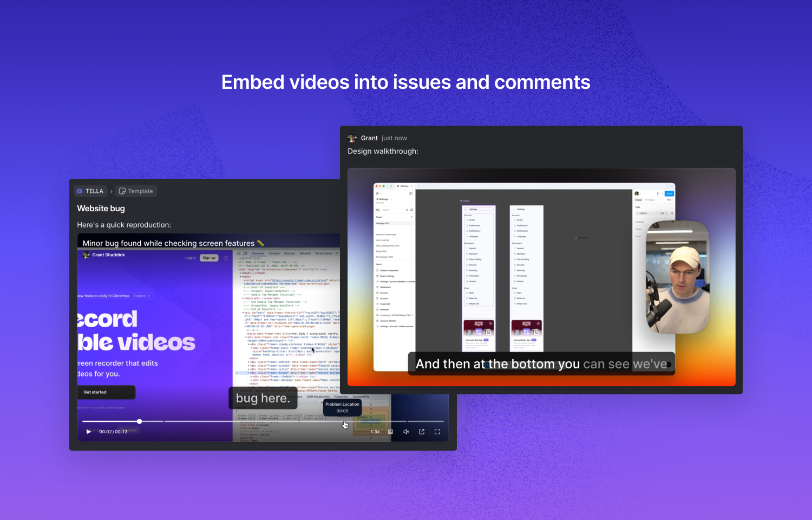Click 'Embed videos into issues and comments' heading
Image resolution: width=812 pixels, height=520 pixels.
point(406,82)
